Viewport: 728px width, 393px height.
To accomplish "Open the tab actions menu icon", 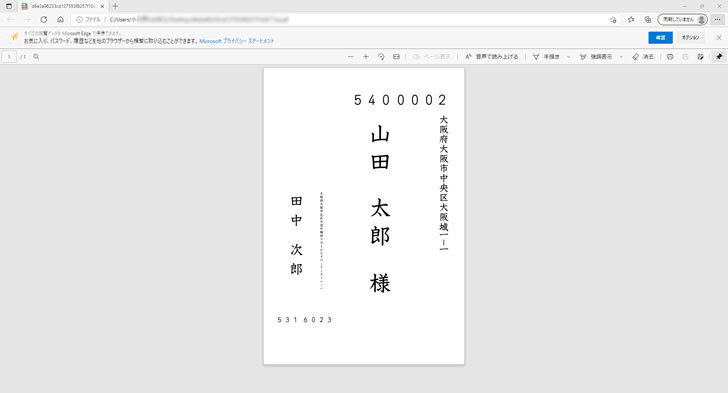I will click(x=9, y=7).
